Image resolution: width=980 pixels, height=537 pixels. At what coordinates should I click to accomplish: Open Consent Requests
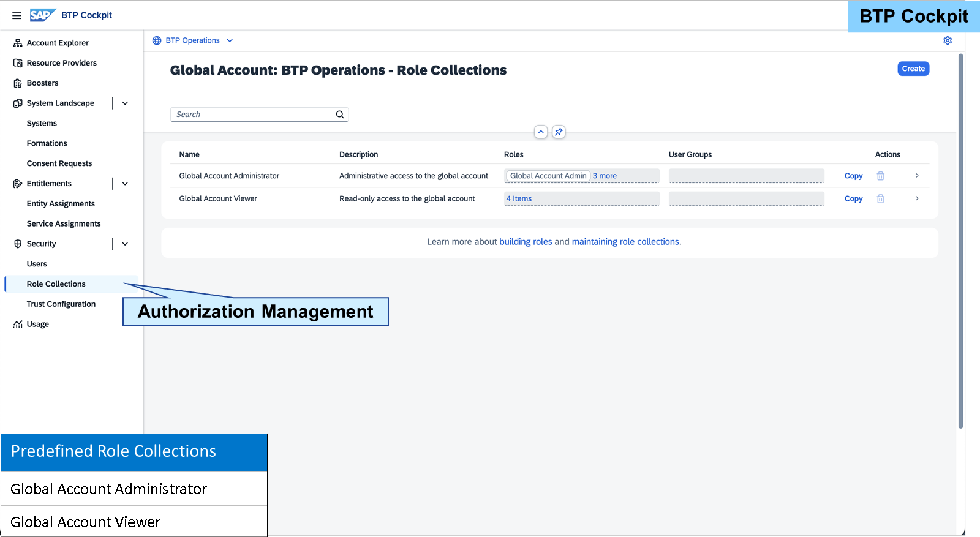[59, 163]
